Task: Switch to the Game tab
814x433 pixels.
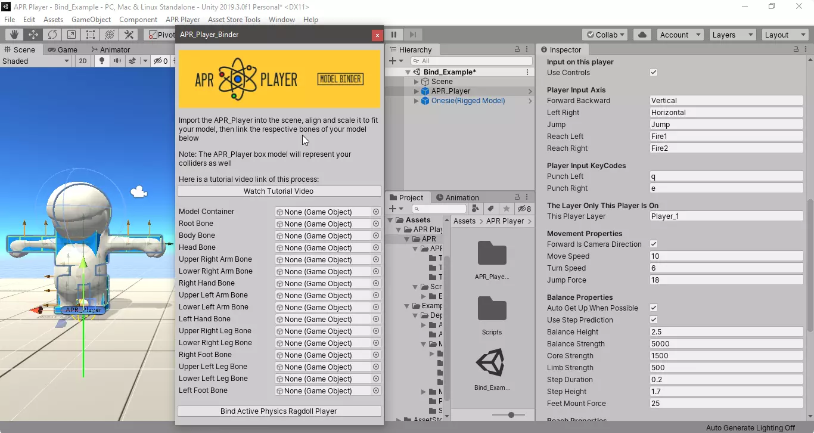Action: point(62,49)
